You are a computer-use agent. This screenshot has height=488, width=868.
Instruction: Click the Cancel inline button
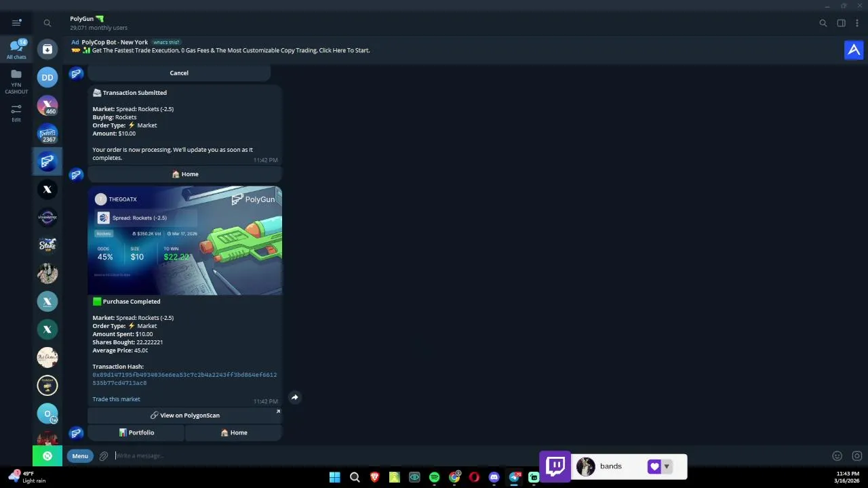tap(179, 73)
